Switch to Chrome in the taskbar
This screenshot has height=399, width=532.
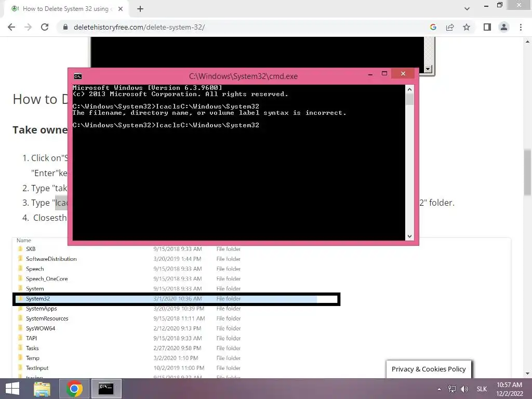74,389
